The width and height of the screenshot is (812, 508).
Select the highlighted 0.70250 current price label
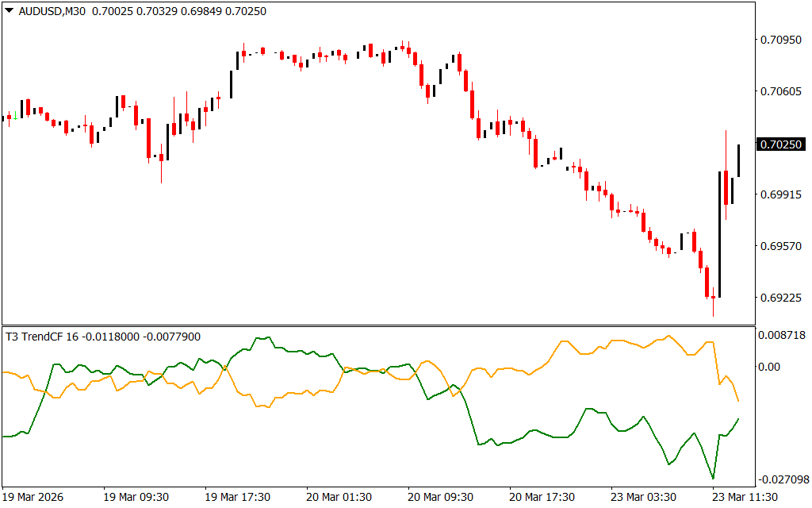coord(781,144)
